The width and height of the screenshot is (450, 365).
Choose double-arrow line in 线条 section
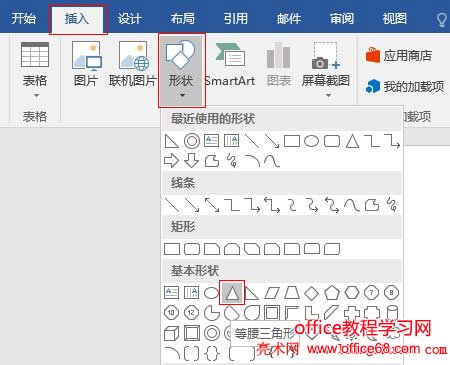click(212, 205)
